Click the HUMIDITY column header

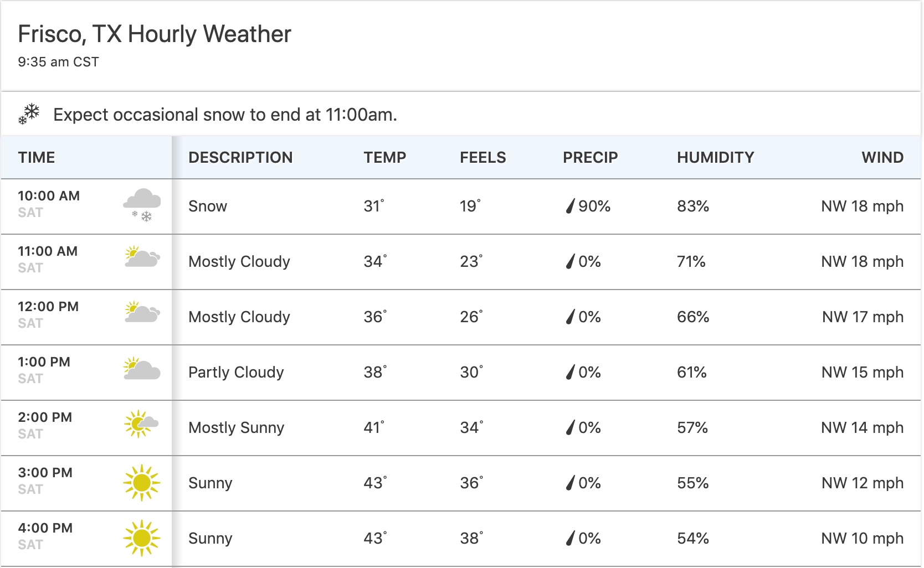tap(715, 158)
